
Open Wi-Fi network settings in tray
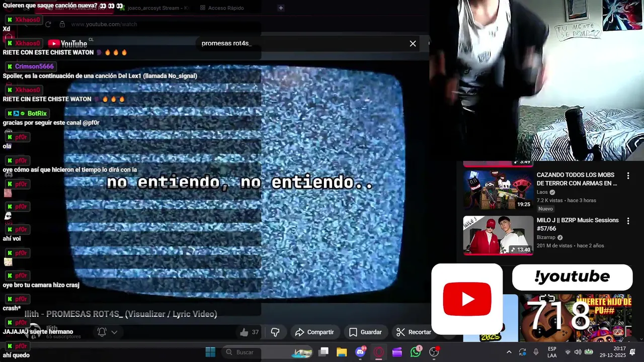568,352
